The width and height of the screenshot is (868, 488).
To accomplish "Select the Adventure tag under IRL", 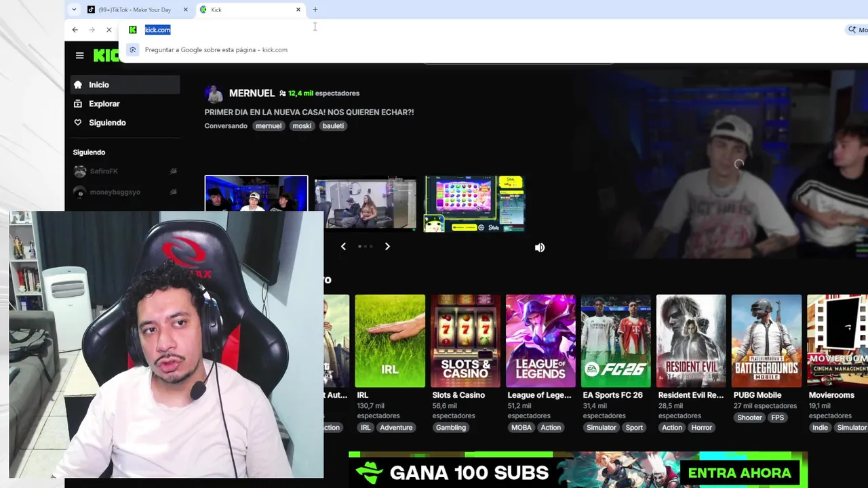I will [x=396, y=428].
